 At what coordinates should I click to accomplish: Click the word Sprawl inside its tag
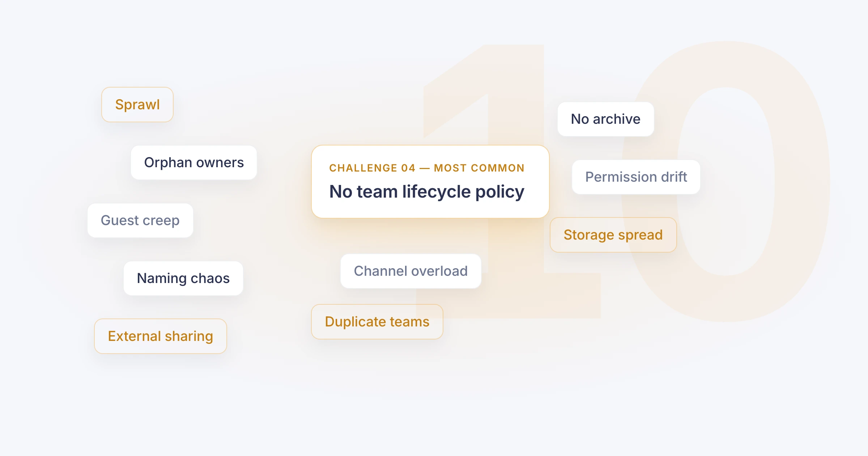(137, 105)
